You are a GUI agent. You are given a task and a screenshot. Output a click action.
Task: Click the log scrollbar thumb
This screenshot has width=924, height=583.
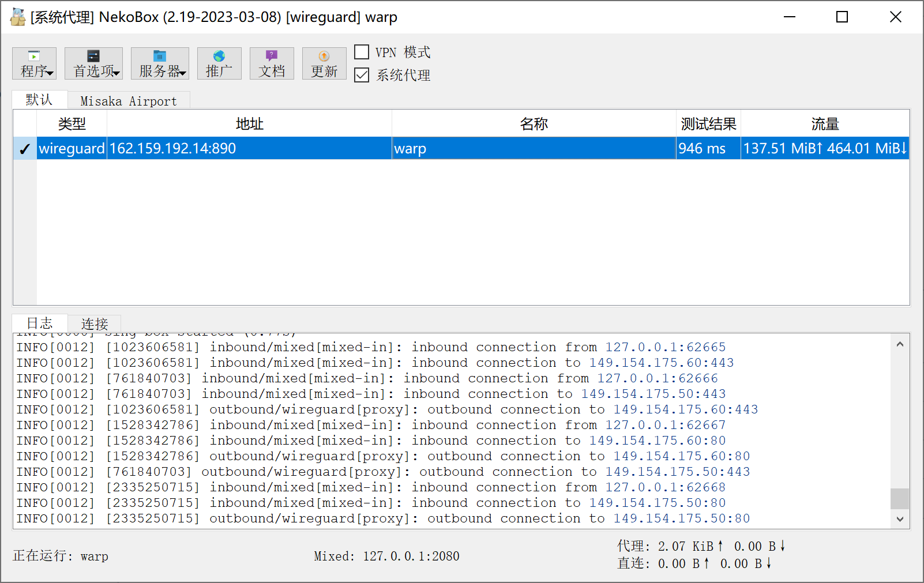pyautogui.click(x=900, y=498)
